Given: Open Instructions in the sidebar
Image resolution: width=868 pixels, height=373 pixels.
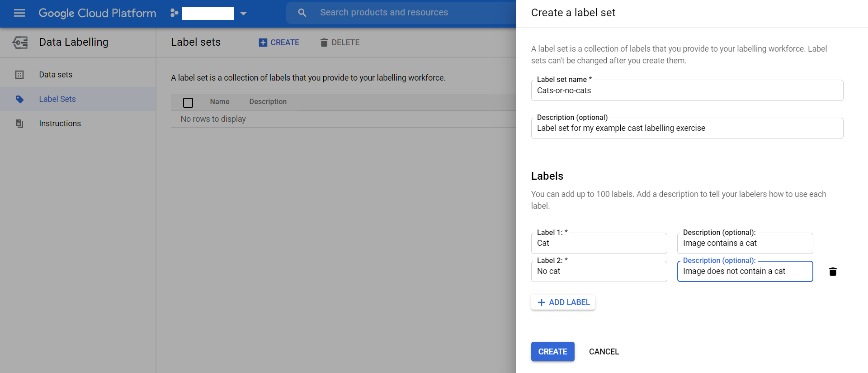Looking at the screenshot, I should [60, 124].
